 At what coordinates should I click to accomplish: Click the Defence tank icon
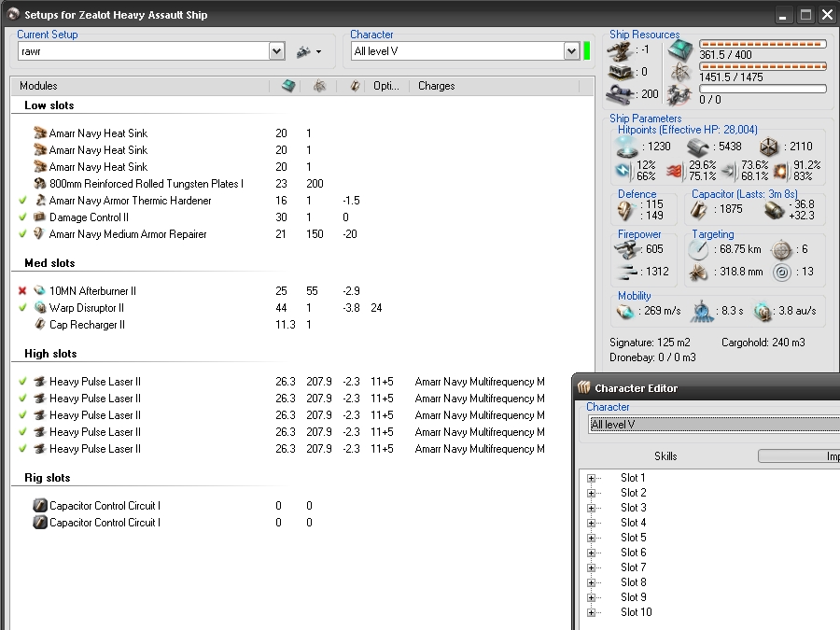[625, 210]
